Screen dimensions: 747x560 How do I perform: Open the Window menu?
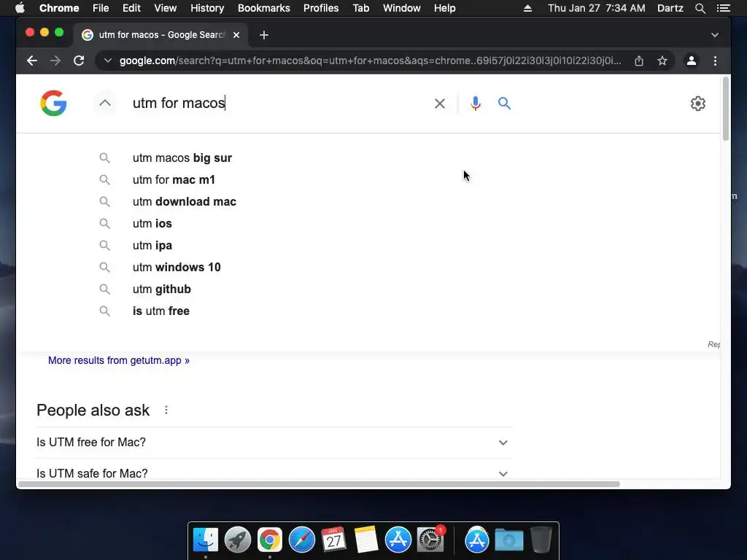coord(402,8)
